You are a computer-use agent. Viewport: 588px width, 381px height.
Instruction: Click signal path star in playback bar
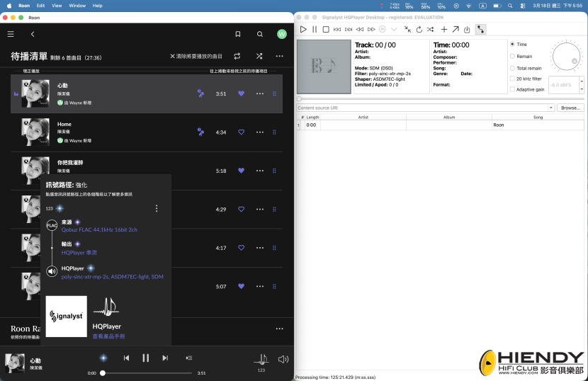(103, 358)
